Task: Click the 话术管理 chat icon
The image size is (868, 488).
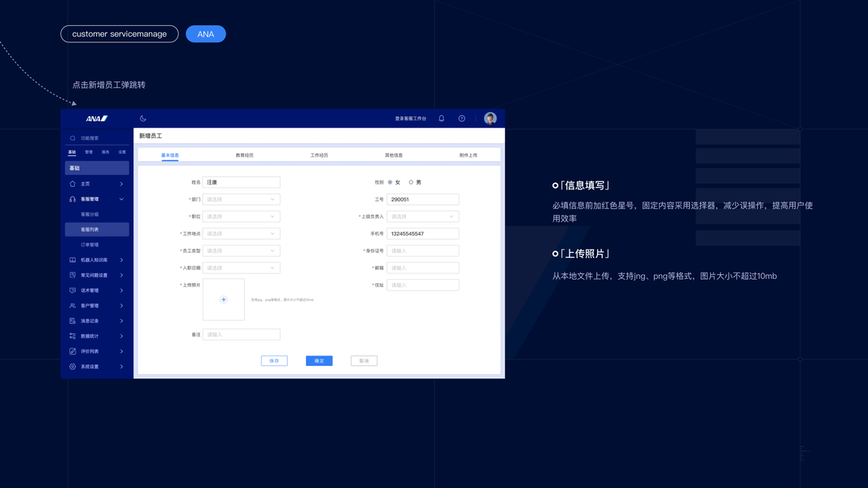Action: coord(72,290)
